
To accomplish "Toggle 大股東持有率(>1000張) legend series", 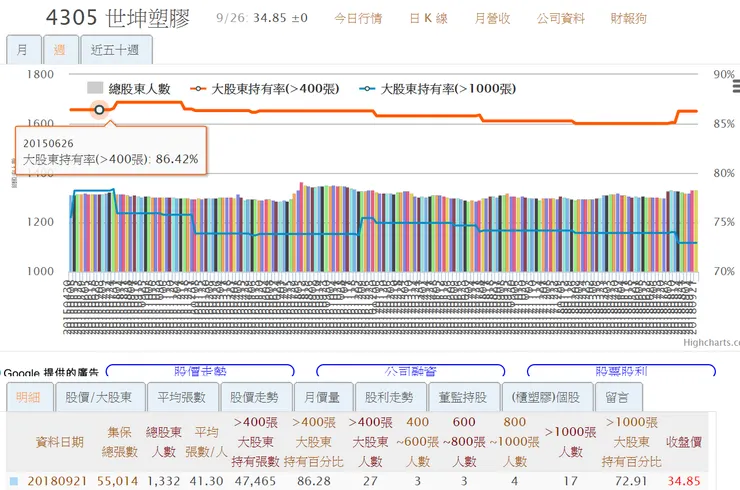I will (x=437, y=89).
